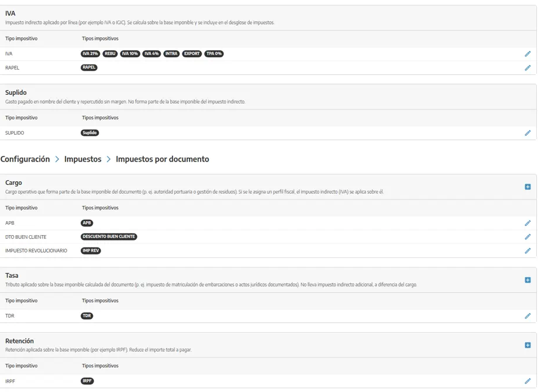Screen dimensions: 538x392
Task: Edit the IRPF retención row
Action: tap(527, 381)
